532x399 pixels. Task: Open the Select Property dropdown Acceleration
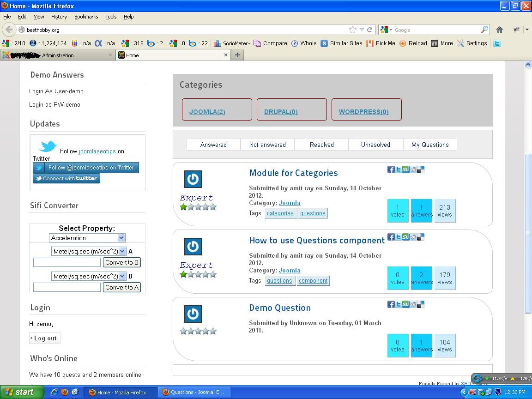pyautogui.click(x=87, y=238)
